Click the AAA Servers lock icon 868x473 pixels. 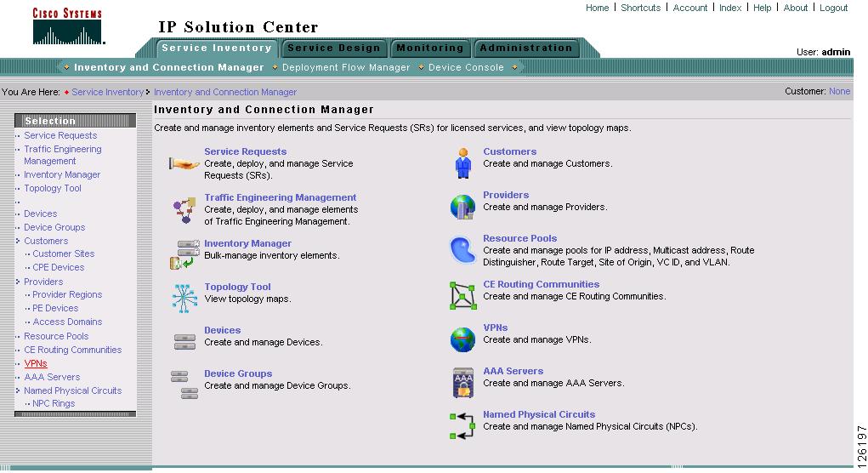[463, 383]
